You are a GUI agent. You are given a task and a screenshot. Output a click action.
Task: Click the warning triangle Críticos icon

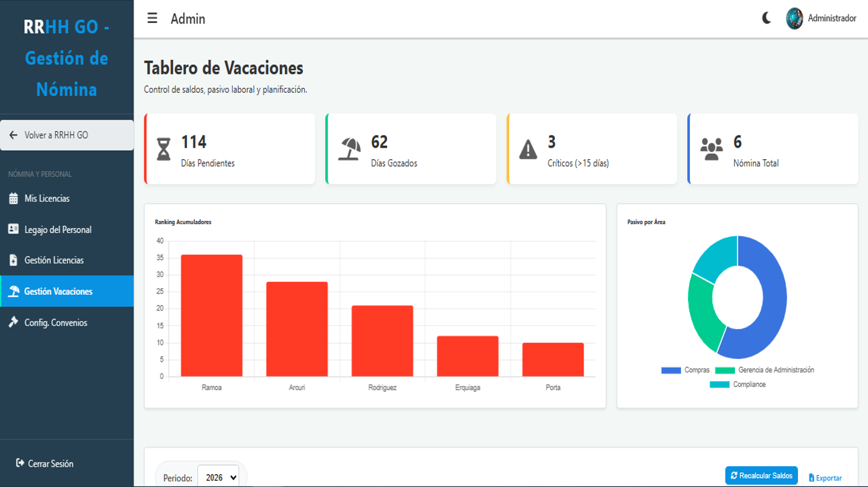pyautogui.click(x=528, y=150)
